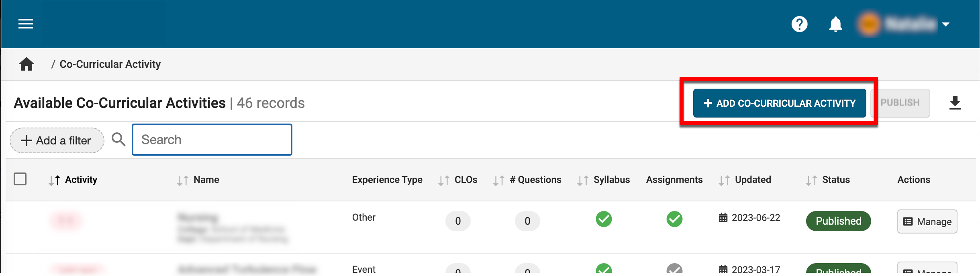
Task: Click the green Syllabus checkmark in first row
Action: 604,219
